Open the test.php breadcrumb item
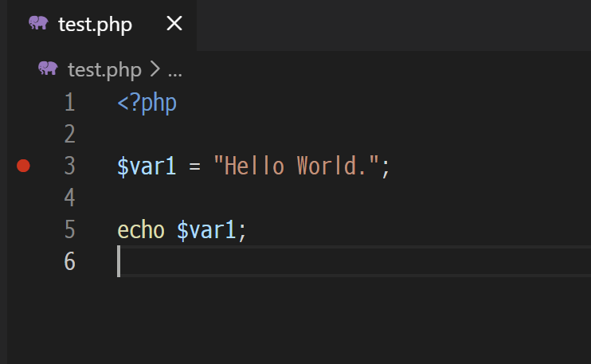The image size is (591, 364). [x=104, y=70]
